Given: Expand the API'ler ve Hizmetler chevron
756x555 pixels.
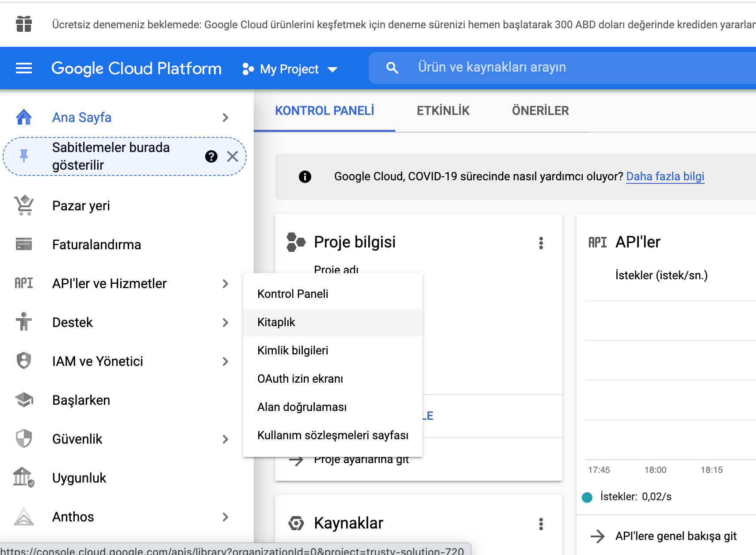Looking at the screenshot, I should [225, 284].
